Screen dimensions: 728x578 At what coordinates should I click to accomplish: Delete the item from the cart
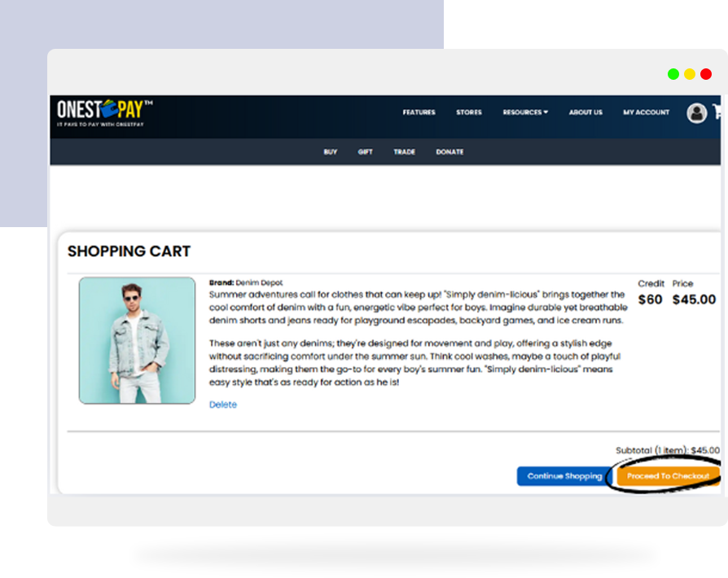pyautogui.click(x=223, y=405)
